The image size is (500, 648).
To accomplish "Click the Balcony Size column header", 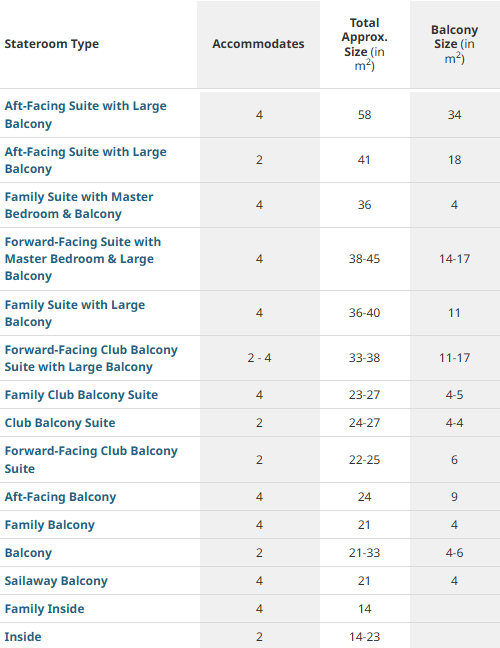I will 455,44.
